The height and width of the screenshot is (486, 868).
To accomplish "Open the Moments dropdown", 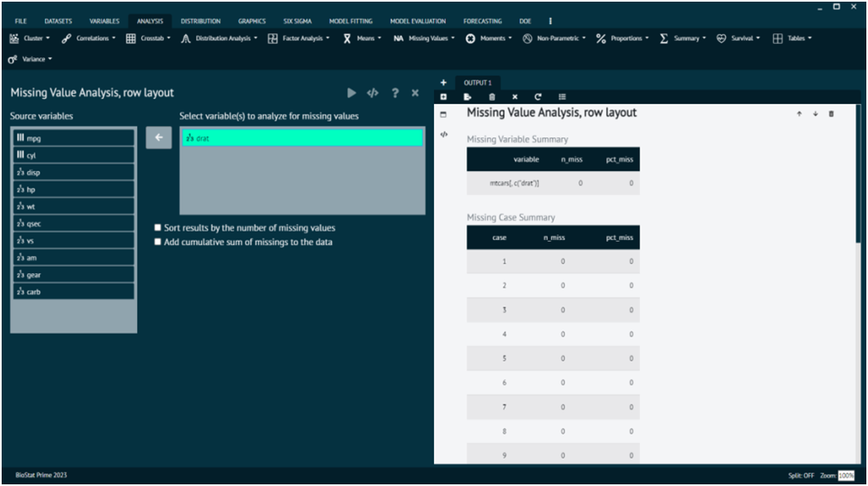I will click(489, 38).
